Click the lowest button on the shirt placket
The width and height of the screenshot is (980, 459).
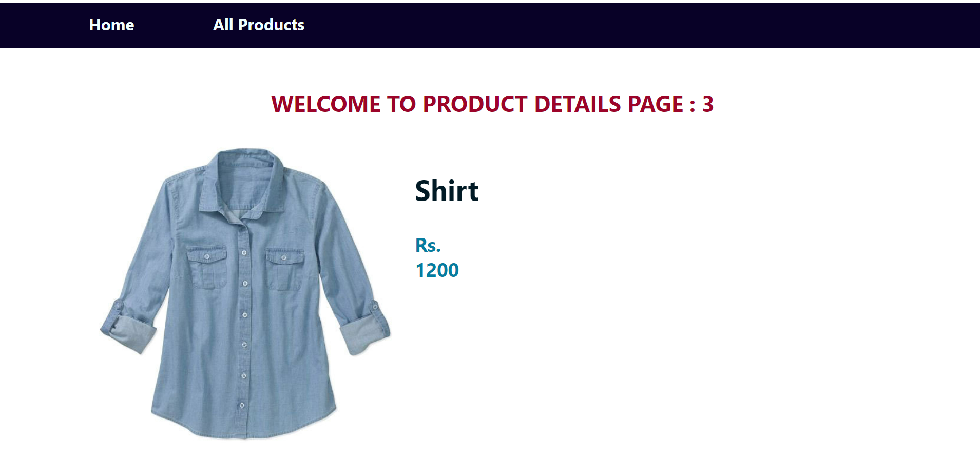pos(242,406)
